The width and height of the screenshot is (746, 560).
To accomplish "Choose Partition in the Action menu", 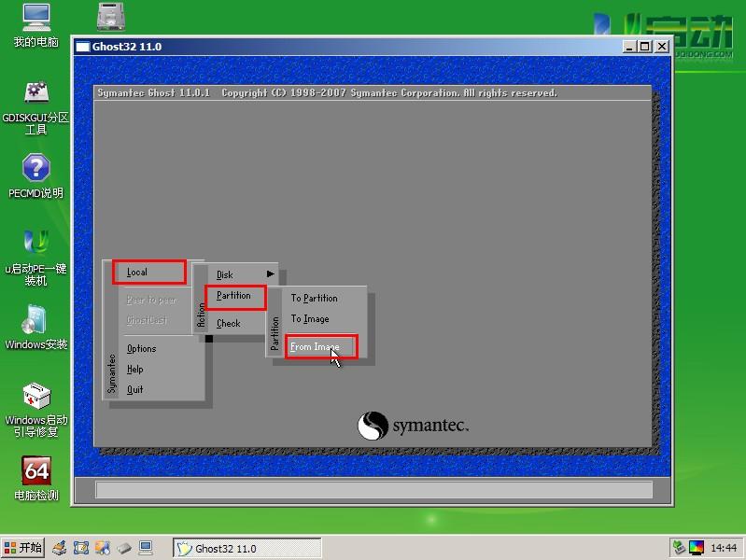I will 236,297.
